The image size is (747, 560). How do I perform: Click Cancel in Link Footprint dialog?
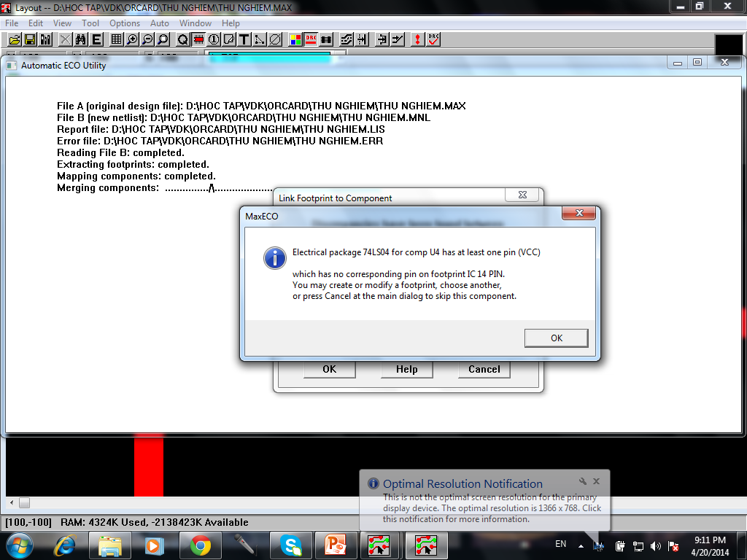pyautogui.click(x=484, y=369)
